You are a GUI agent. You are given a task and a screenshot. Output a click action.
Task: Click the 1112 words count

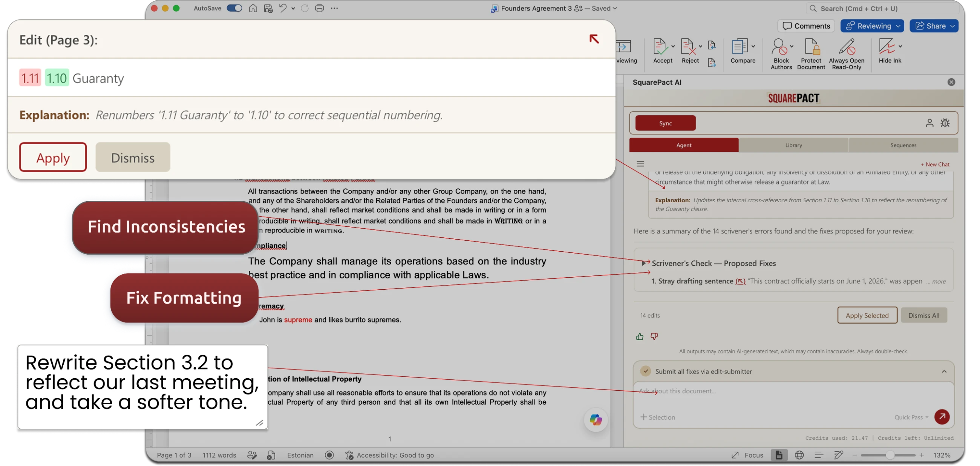219,455
